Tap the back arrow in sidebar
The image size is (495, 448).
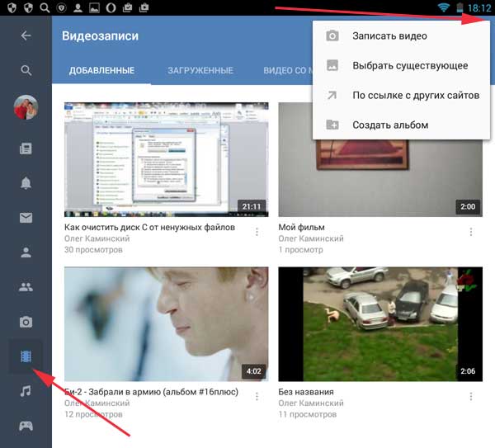coord(26,36)
